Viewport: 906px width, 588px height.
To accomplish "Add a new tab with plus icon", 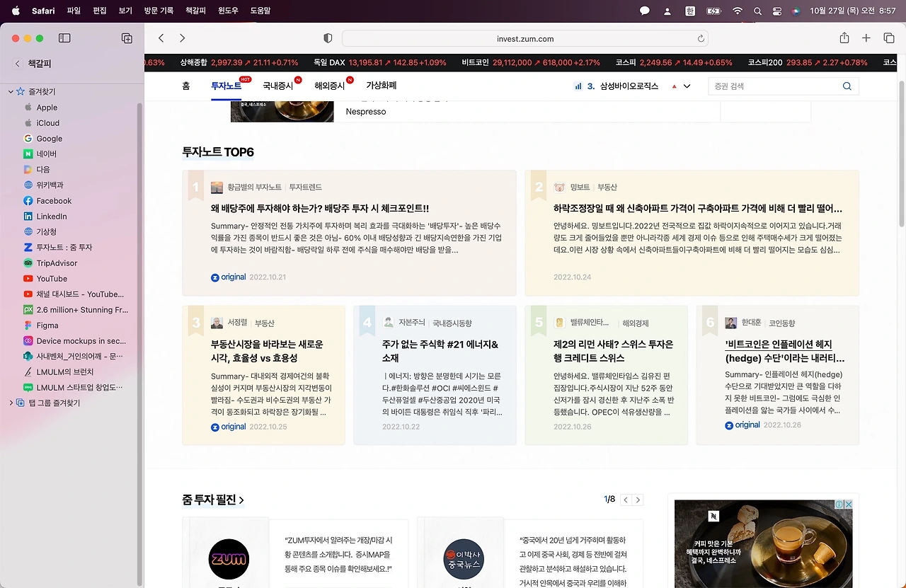I will 866,38.
